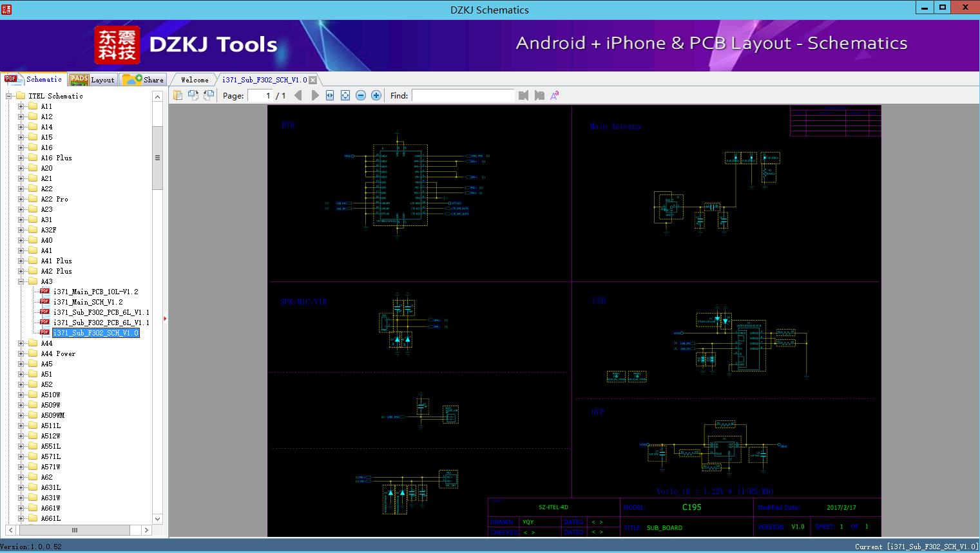The height and width of the screenshot is (553, 980).
Task: Click the fit width icon
Action: click(x=330, y=95)
